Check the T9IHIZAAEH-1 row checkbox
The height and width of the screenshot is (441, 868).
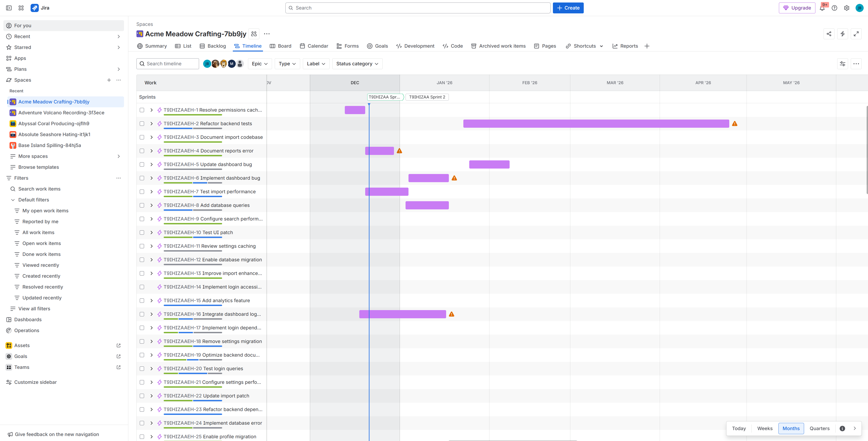point(142,110)
